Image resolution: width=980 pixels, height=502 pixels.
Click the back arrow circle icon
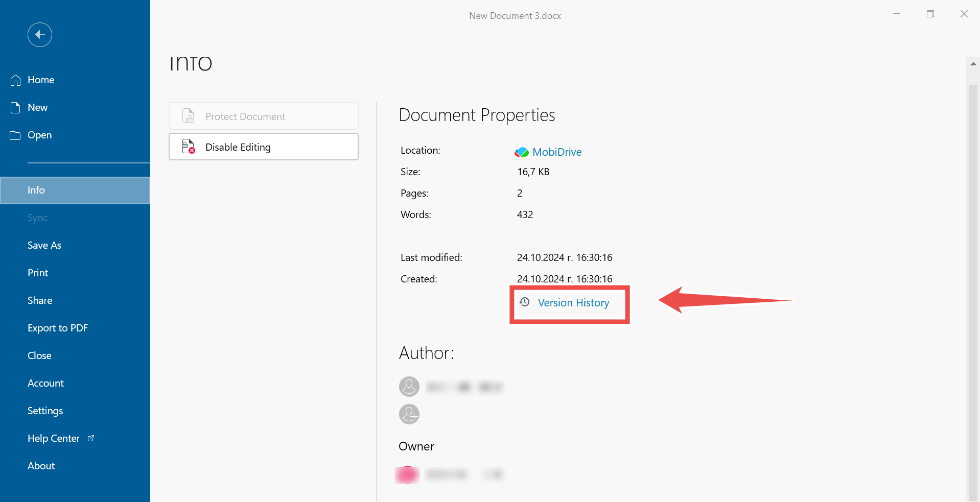click(40, 35)
